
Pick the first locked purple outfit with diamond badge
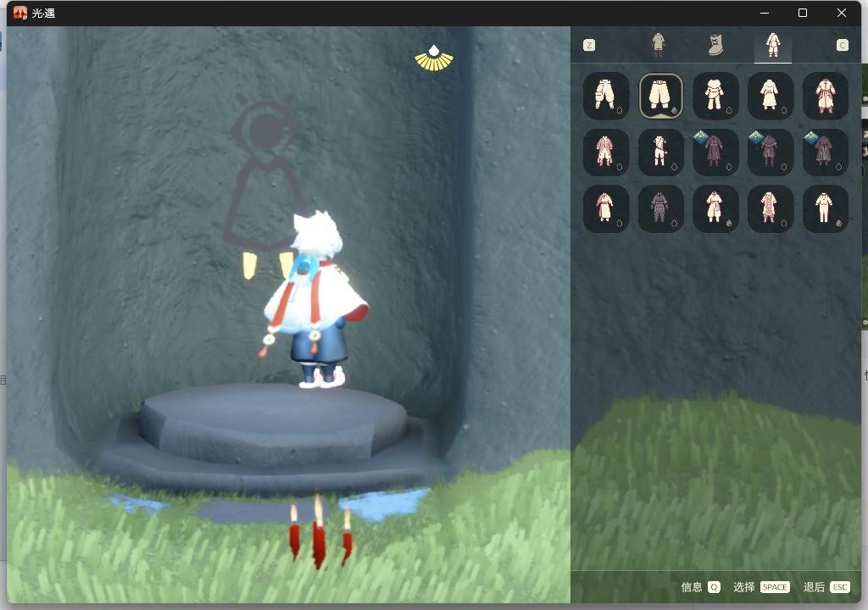tap(715, 152)
